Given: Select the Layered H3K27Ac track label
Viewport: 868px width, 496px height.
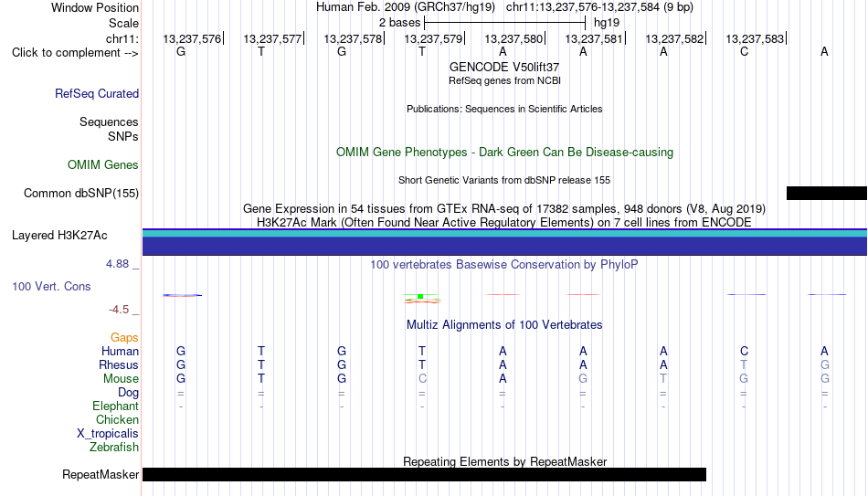Looking at the screenshot, I should click(x=59, y=236).
